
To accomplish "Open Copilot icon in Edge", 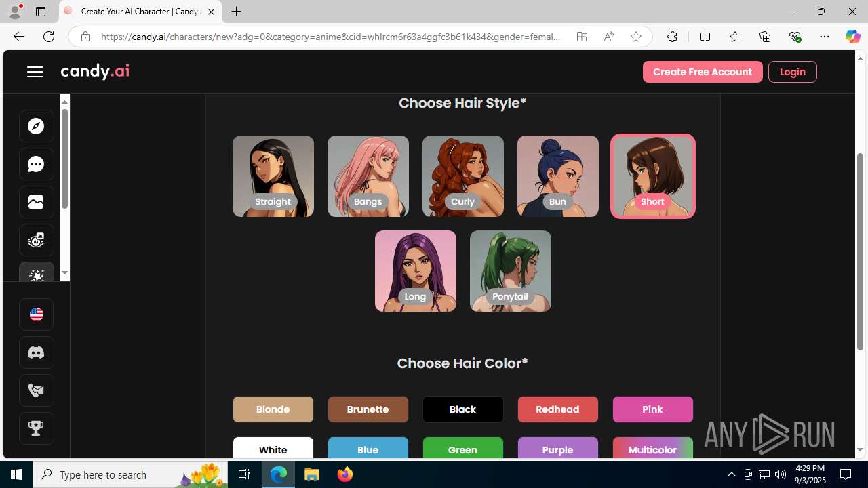I will pyautogui.click(x=852, y=37).
